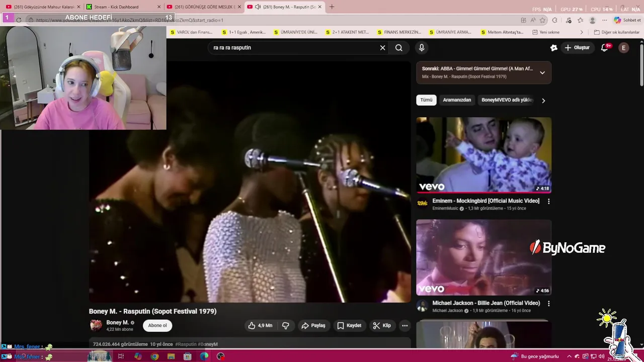This screenshot has height=362, width=644.
Task: Open Michael Jackson Billie Jean thumbnail
Action: click(x=484, y=257)
